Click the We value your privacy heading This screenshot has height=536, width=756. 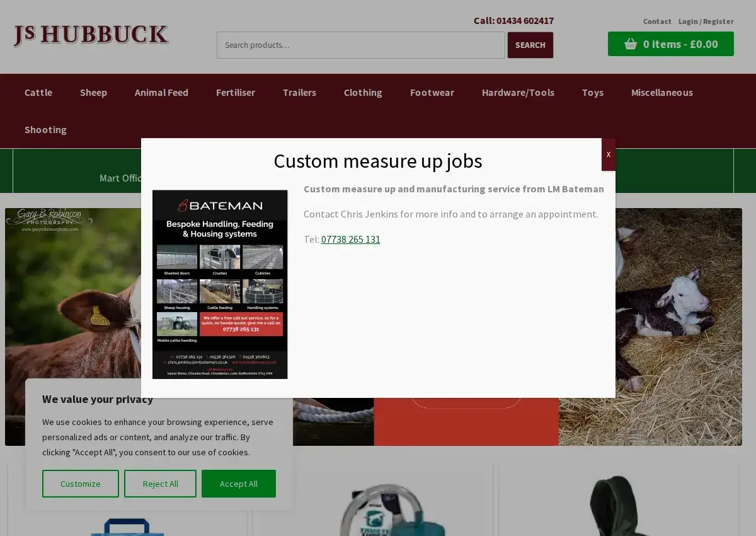tap(98, 399)
